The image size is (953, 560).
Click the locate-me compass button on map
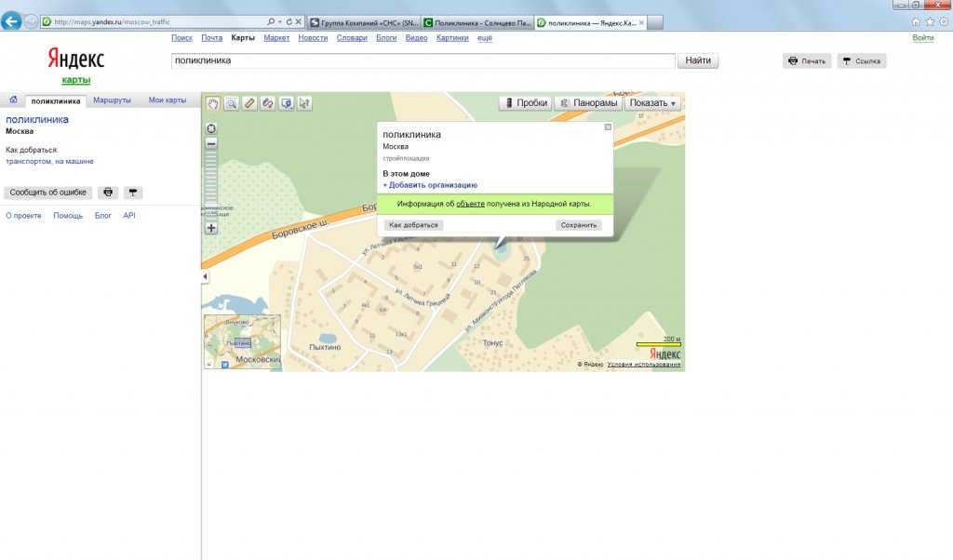(211, 128)
